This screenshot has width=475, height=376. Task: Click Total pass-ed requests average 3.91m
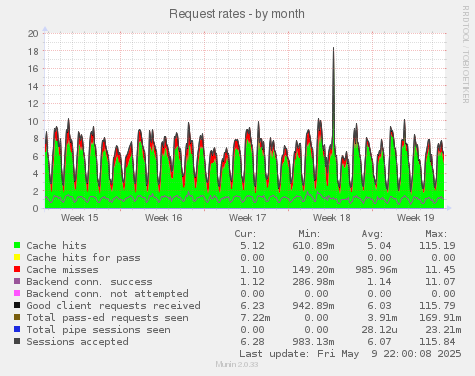pyautogui.click(x=382, y=318)
